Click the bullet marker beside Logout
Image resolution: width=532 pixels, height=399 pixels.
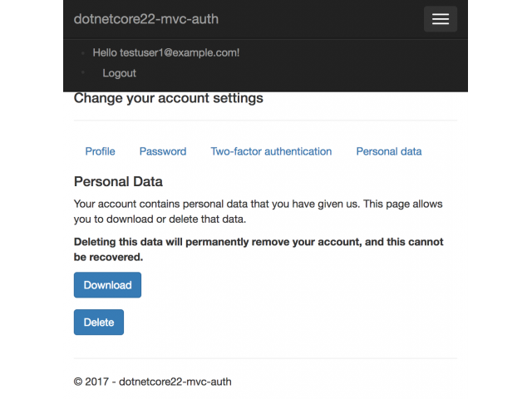(82, 73)
